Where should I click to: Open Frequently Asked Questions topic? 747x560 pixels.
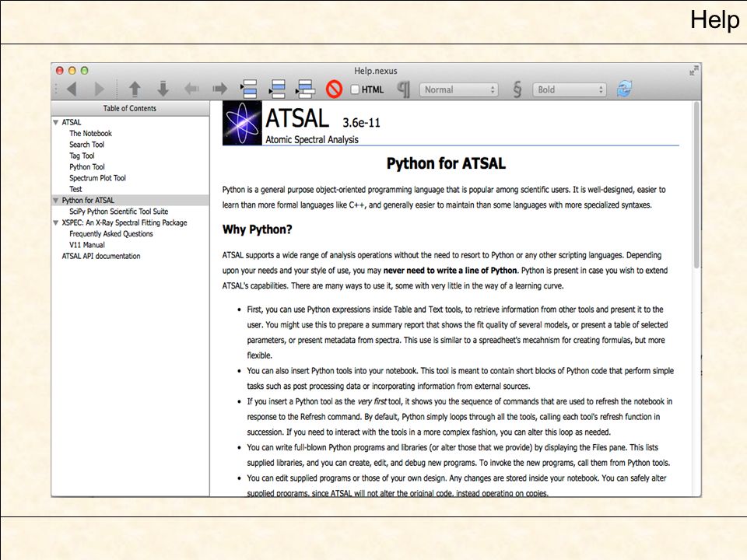[x=111, y=234]
